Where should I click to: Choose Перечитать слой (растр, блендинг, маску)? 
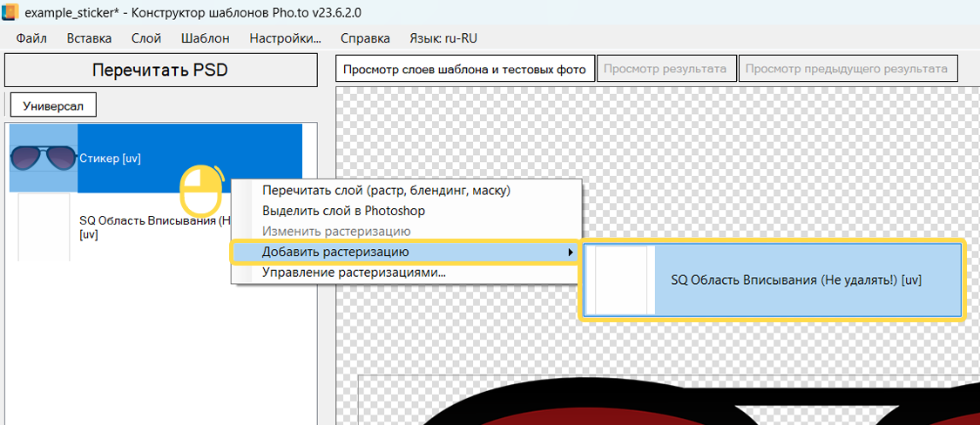386,190
